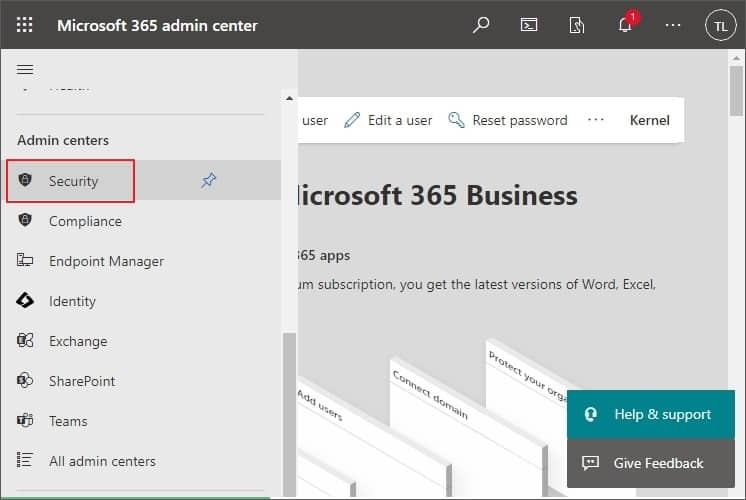
Task: Click the main page scrollbar thumb
Action: pos(736,90)
